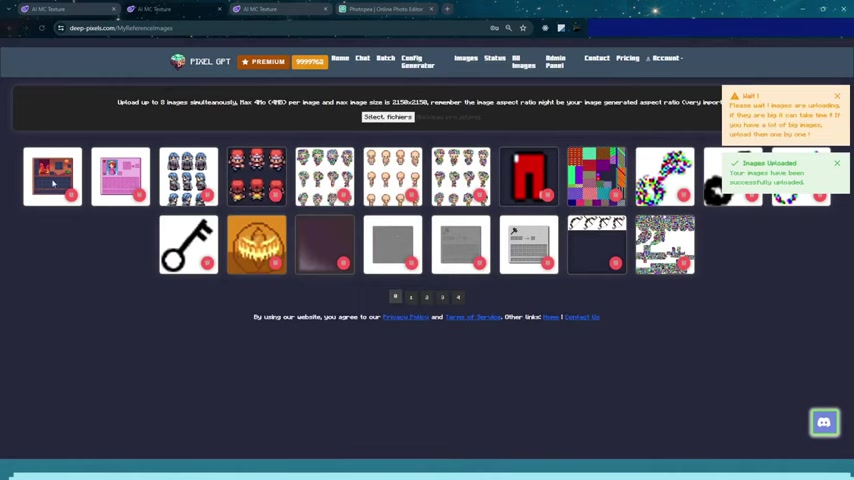Open the Status menu item
854x480 pixels.
(495, 58)
